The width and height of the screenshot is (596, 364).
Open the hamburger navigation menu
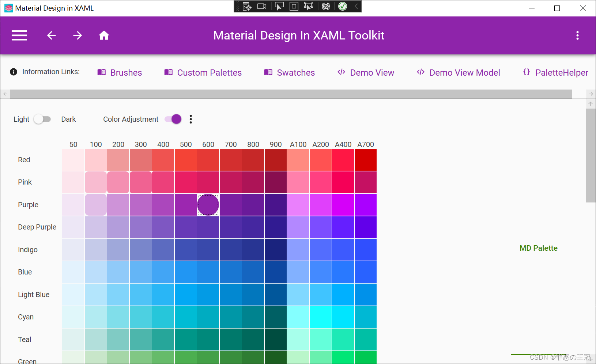[19, 35]
